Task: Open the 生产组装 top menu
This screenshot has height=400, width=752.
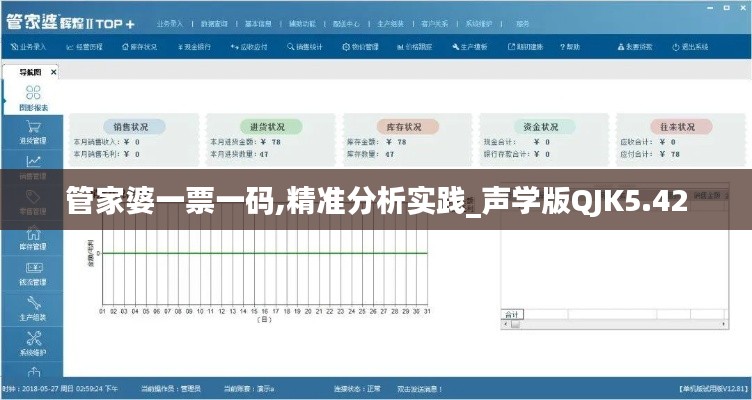Action: 390,24
